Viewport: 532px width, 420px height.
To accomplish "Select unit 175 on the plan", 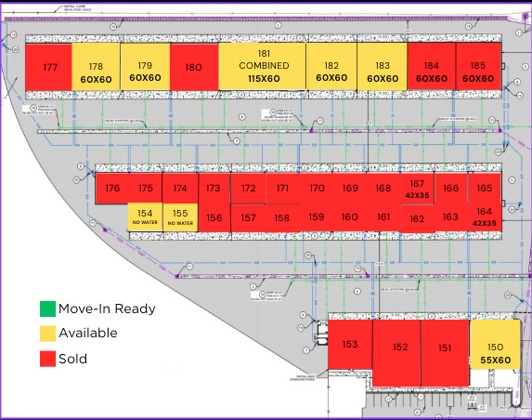I will pyautogui.click(x=145, y=189).
